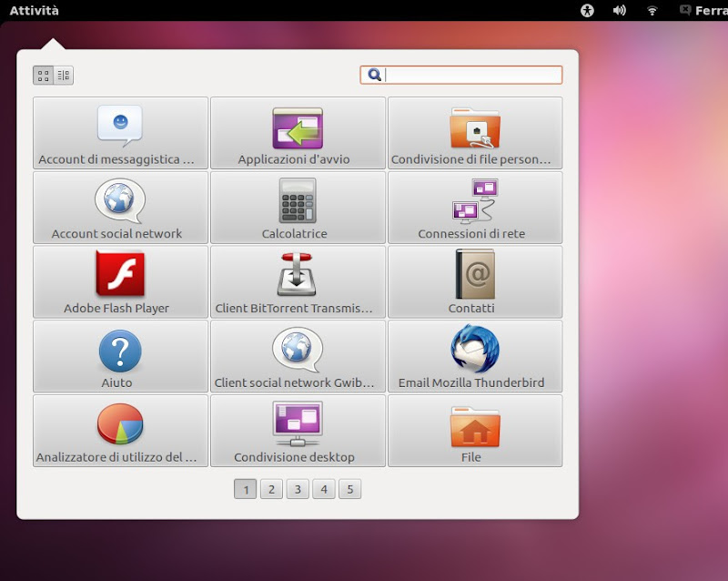The image size is (728, 581).
Task: Go to page 5 of applications
Action: (x=350, y=489)
